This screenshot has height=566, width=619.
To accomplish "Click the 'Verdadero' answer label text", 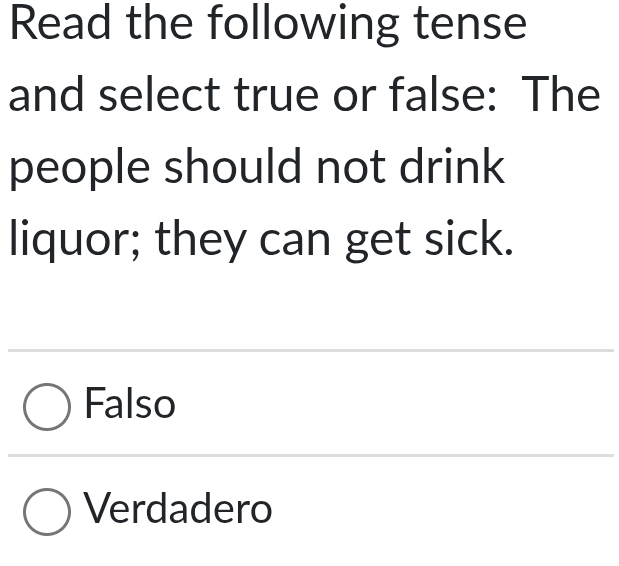I will tap(178, 510).
